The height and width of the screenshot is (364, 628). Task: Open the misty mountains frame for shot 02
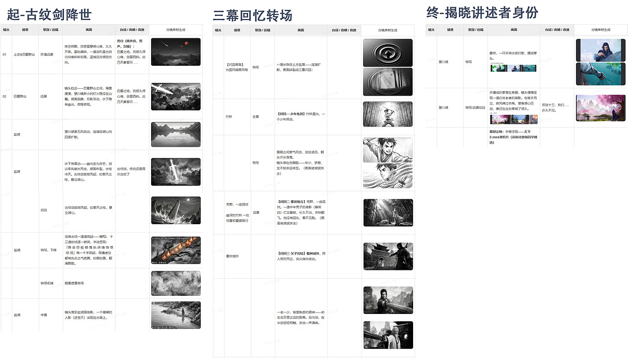[176, 96]
